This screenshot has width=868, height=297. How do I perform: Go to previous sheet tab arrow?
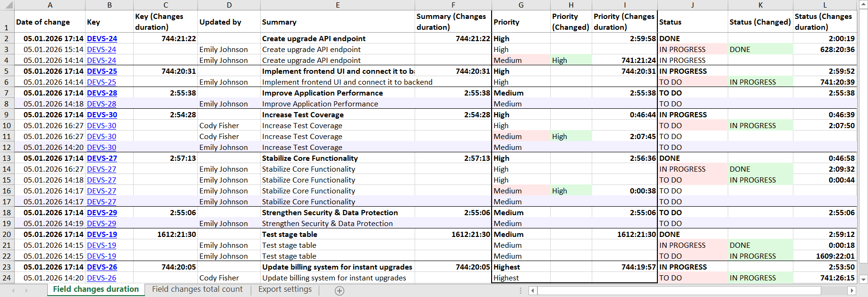click(x=13, y=290)
